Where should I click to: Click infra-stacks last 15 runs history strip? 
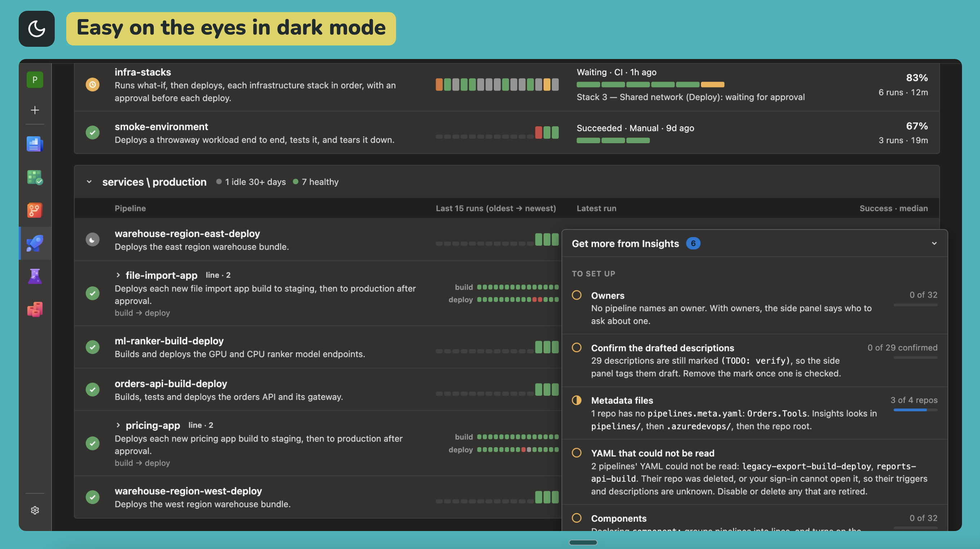coord(497,85)
